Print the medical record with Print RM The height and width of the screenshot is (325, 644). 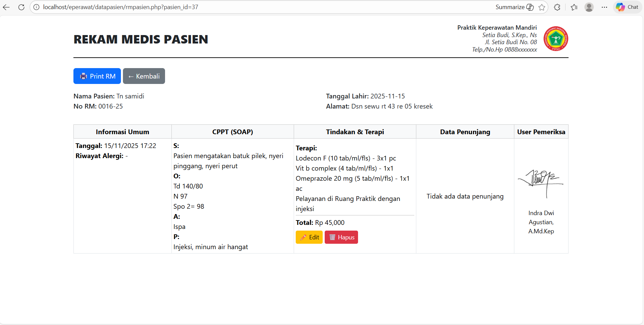97,76
